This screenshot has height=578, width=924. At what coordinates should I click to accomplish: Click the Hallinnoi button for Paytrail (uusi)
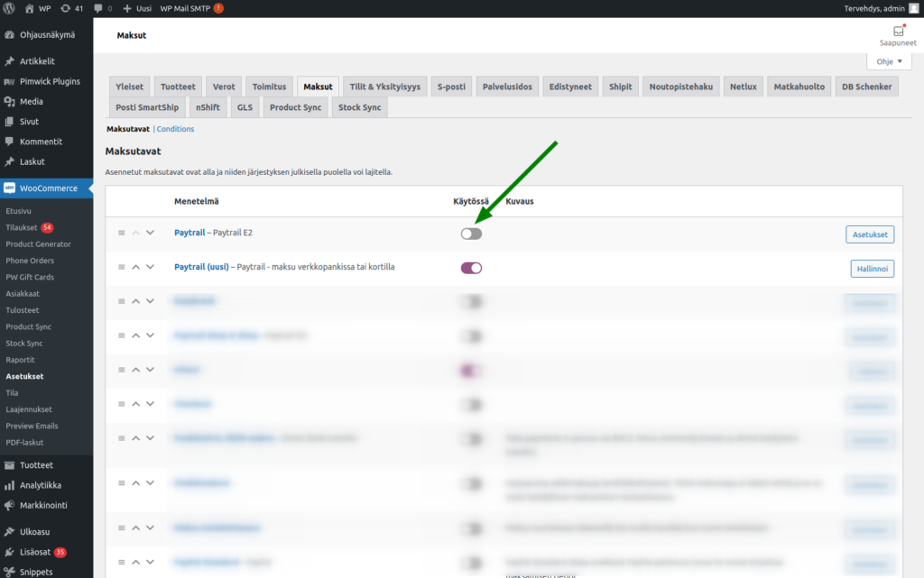(873, 269)
